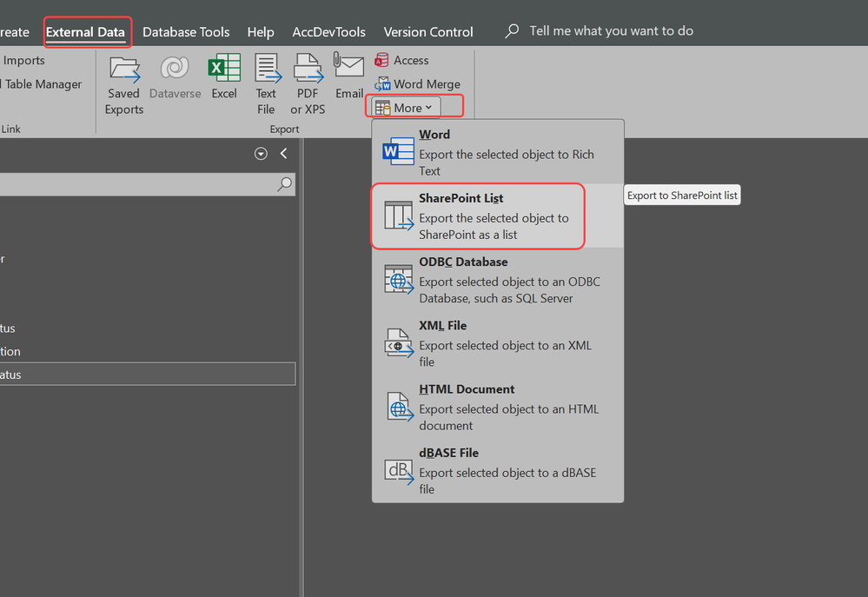
Task: Choose HTML Document export
Action: 498,407
